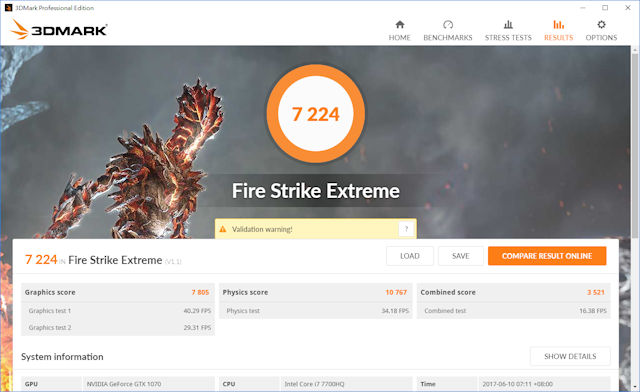640x392 pixels.
Task: Click the 3DMark Professional Edition window title
Action: [55, 8]
